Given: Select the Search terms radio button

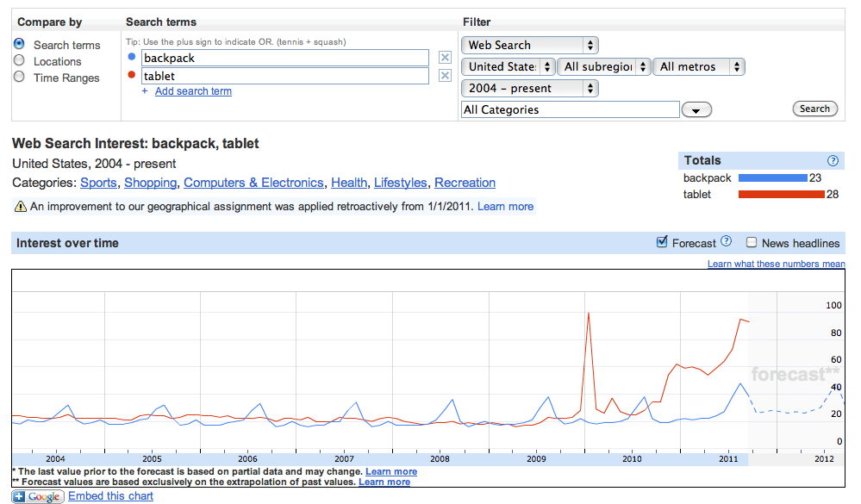Looking at the screenshot, I should coord(19,43).
